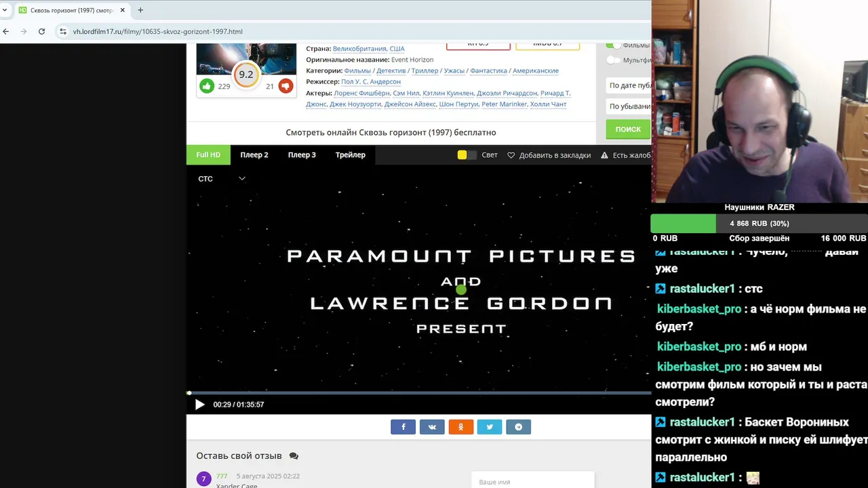This screenshot has height=488, width=868.
Task: Click the browser back arrow
Action: point(6,31)
